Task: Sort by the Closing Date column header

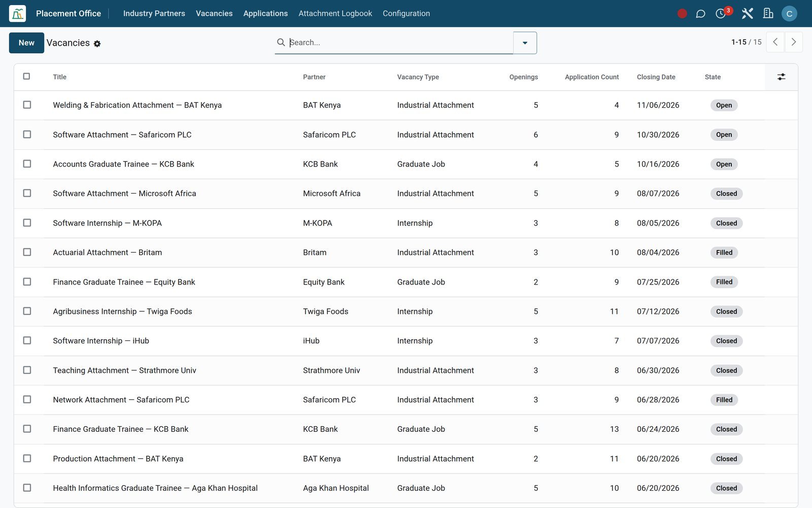Action: (656, 77)
